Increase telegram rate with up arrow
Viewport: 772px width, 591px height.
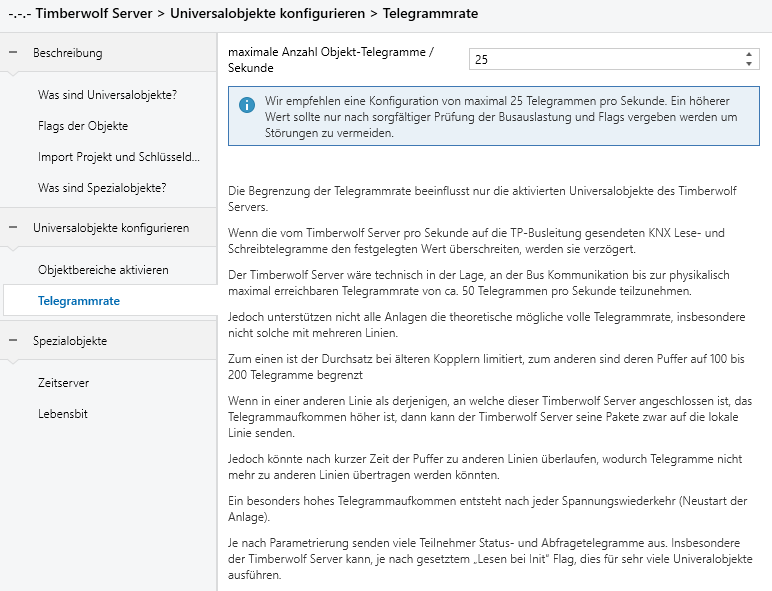click(x=749, y=54)
